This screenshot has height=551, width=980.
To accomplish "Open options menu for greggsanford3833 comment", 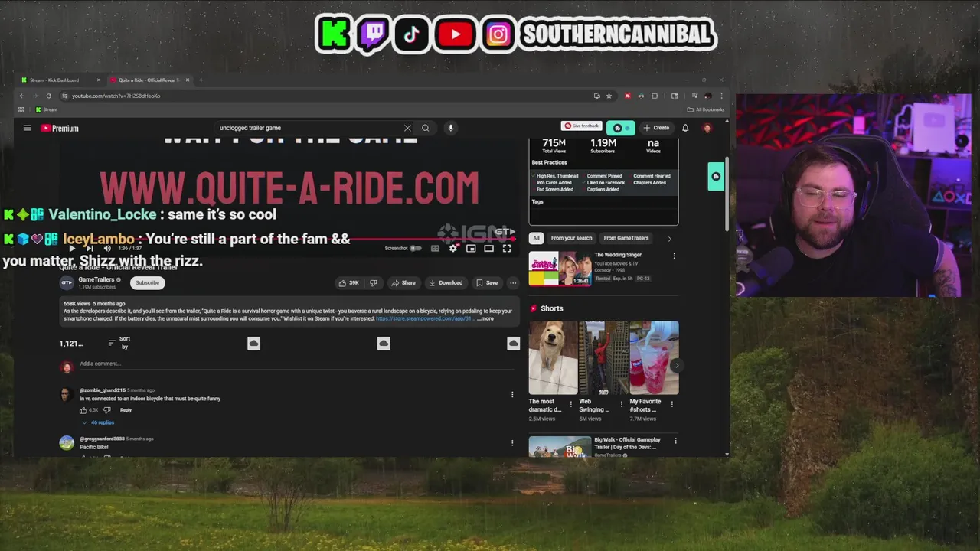I will pyautogui.click(x=512, y=442).
